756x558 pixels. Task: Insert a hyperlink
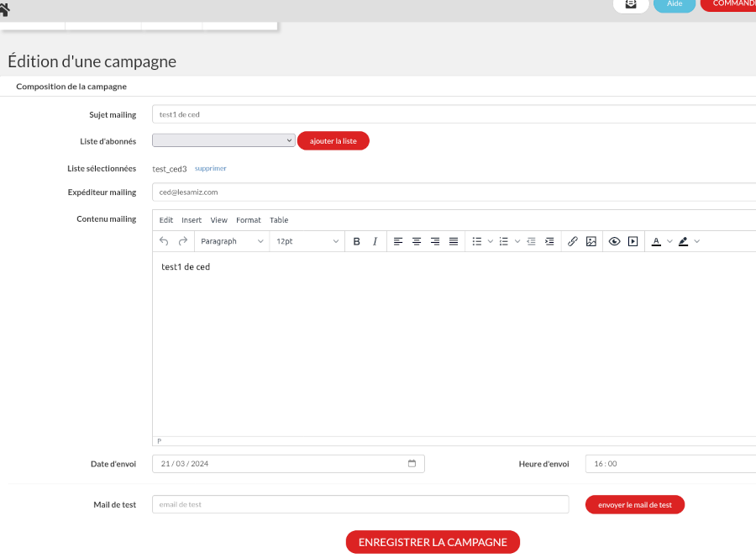(572, 241)
